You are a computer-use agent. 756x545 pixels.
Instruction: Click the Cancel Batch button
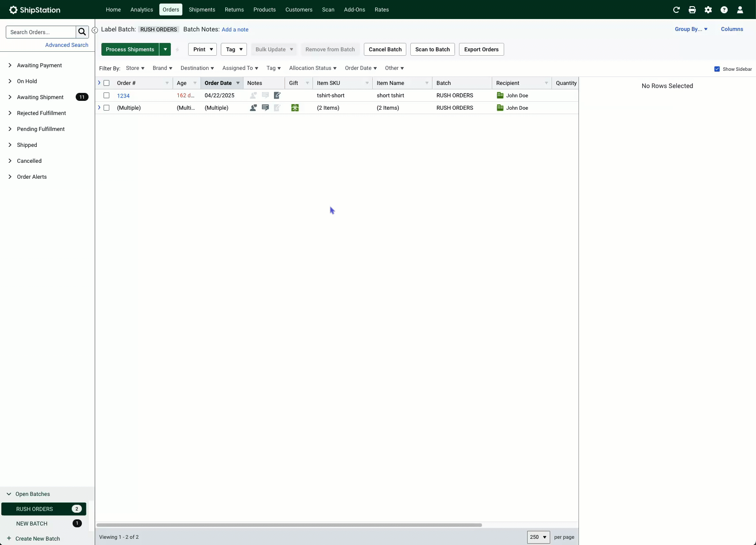384,49
